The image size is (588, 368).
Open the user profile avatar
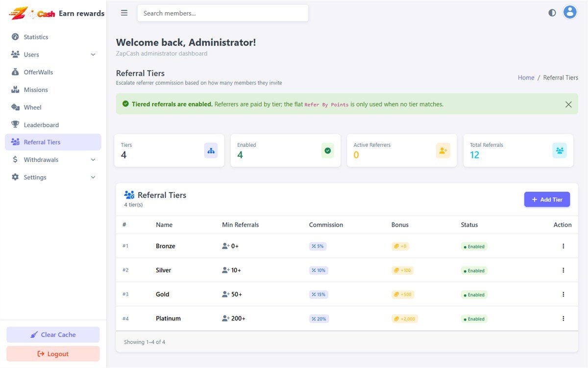pos(569,12)
